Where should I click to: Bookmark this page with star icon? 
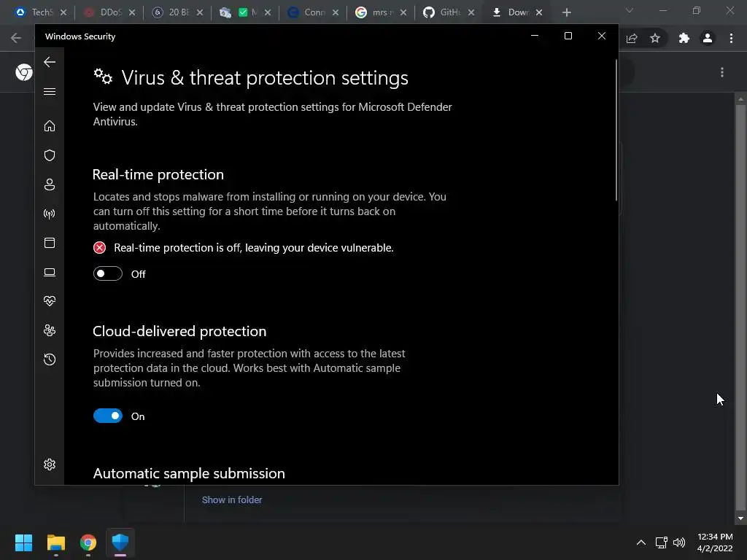pos(655,38)
